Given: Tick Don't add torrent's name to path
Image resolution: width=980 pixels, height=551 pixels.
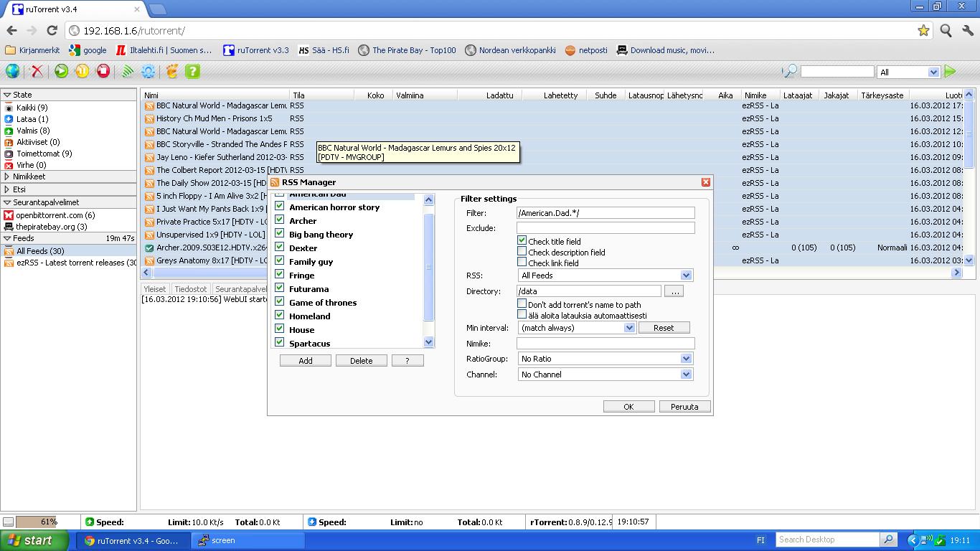Looking at the screenshot, I should point(522,304).
